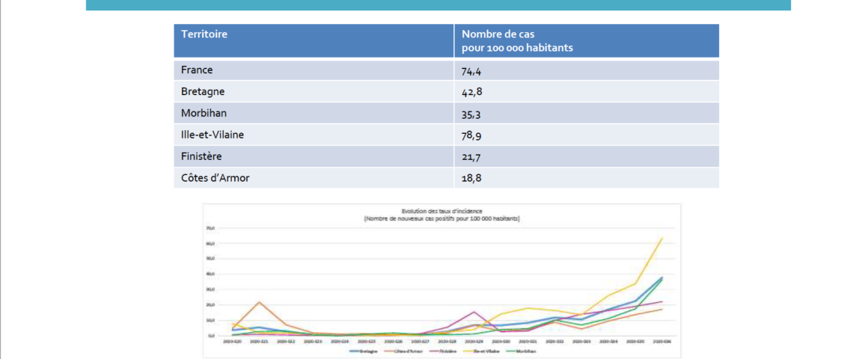
Task: Click the yellow line peak at 2020-S36
Action: click(661, 239)
